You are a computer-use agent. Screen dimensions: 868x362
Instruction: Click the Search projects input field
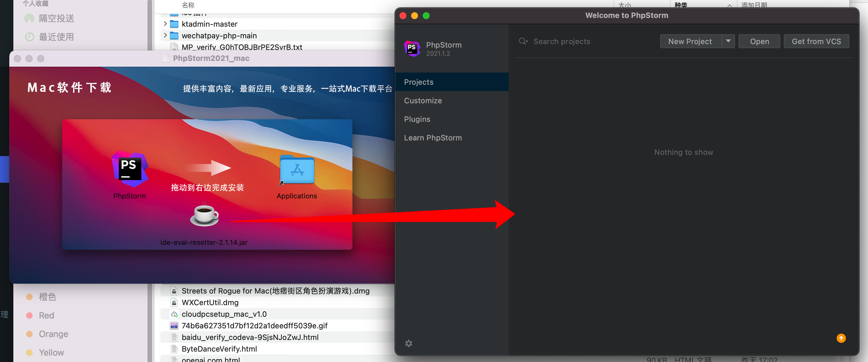586,41
